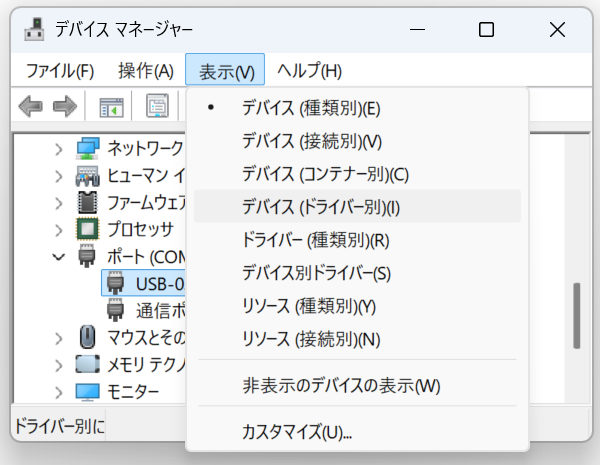The height and width of the screenshot is (465, 600).
Task: Open the 操作(A) menu
Action: tap(146, 71)
